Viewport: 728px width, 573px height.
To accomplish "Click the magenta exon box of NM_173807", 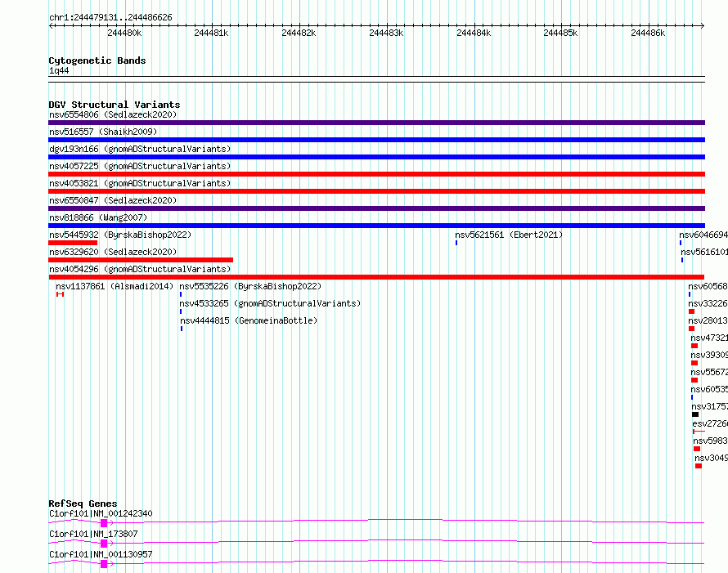I will (104, 544).
